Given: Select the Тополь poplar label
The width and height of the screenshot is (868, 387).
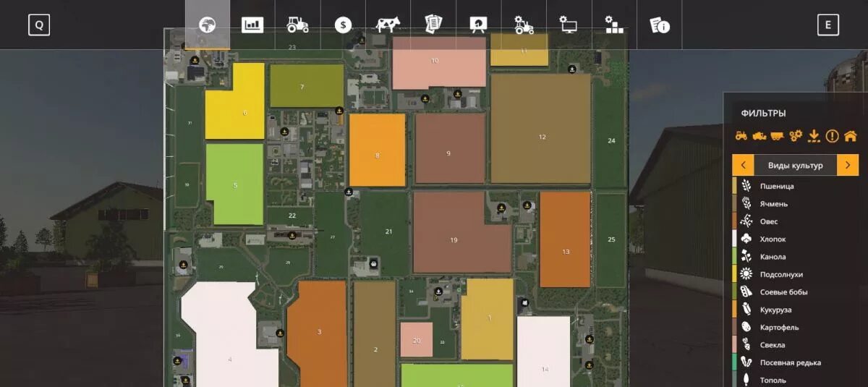Looking at the screenshot, I should point(773,380).
